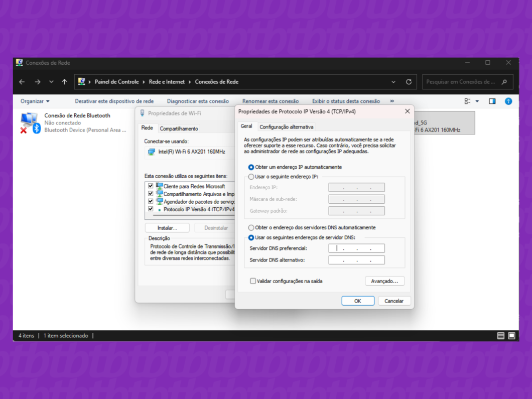Click the Desinstalar button

point(216,228)
